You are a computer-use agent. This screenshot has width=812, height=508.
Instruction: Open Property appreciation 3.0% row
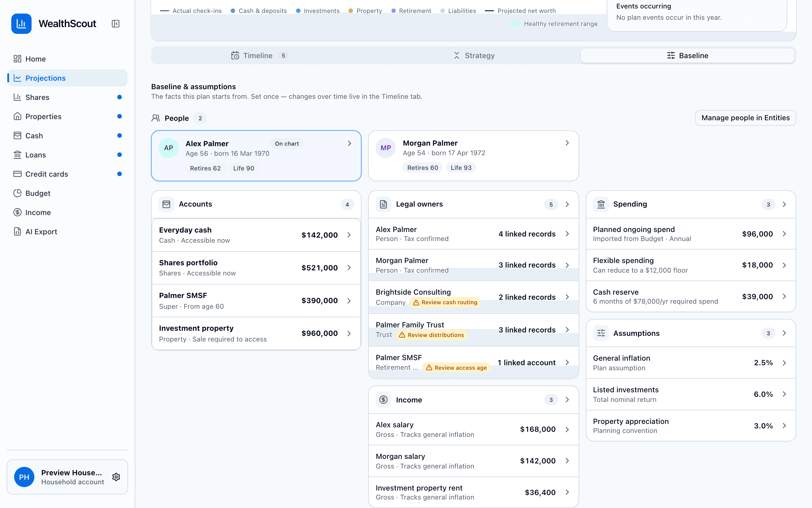point(691,426)
